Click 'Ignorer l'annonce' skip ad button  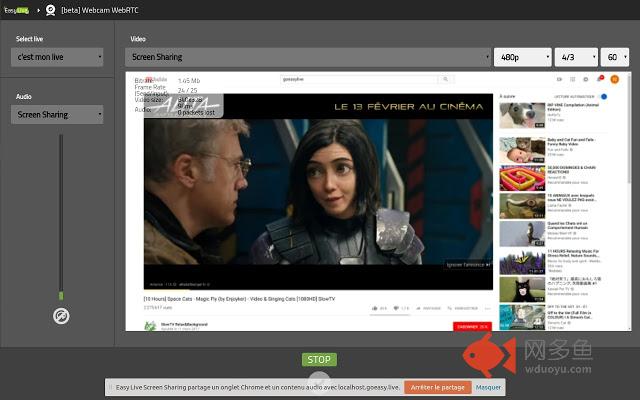click(468, 265)
